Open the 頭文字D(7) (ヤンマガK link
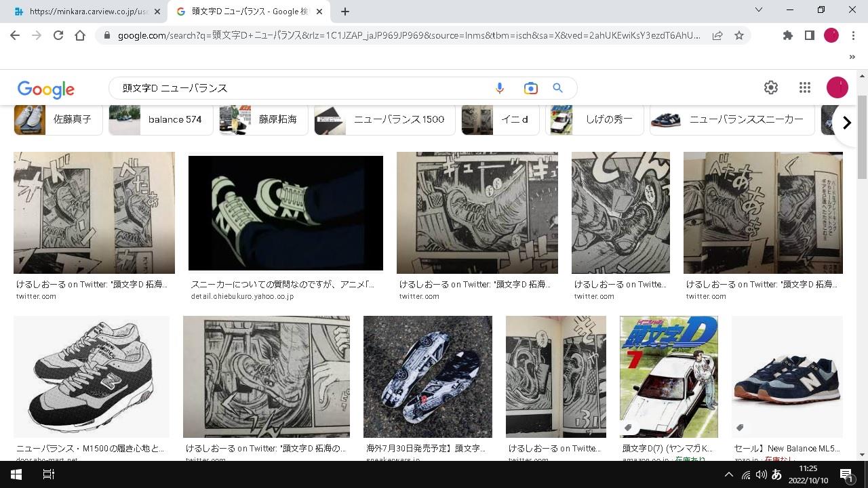This screenshot has width=868, height=488. point(668,449)
